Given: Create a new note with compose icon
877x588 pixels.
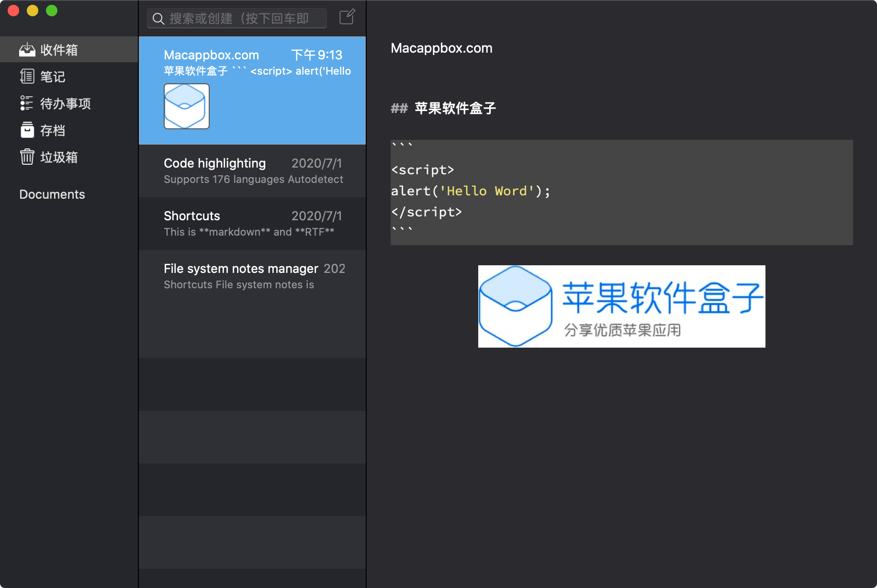Looking at the screenshot, I should [347, 17].
